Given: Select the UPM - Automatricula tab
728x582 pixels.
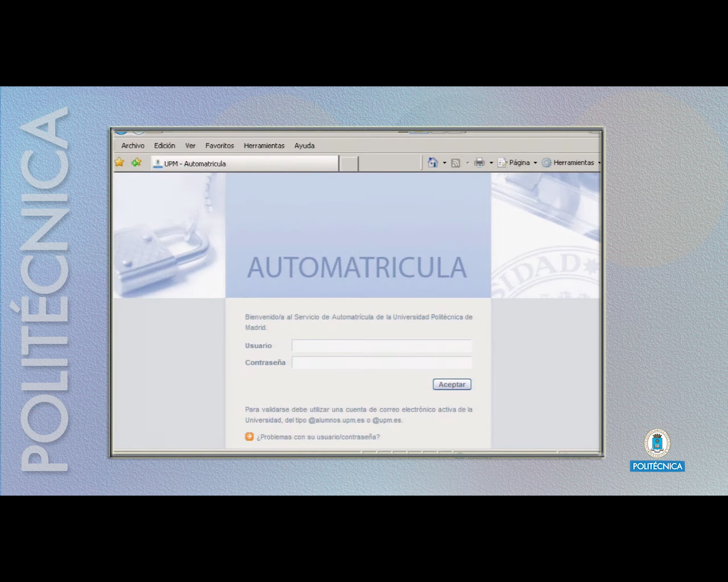Looking at the screenshot, I should pos(245,163).
